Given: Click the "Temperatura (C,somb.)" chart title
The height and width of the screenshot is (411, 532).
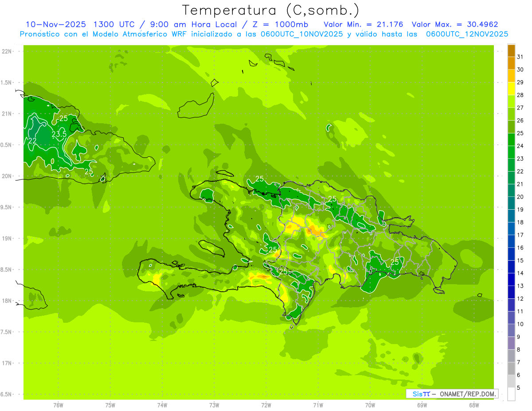Looking at the screenshot, I should pyautogui.click(x=271, y=10).
